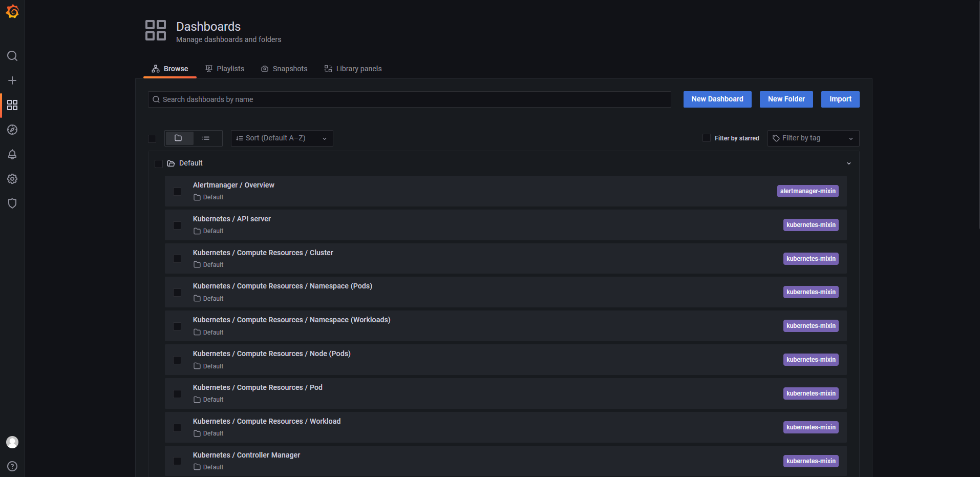The width and height of the screenshot is (980, 477).
Task: Open Kubernetes / Compute Resources / Pod
Action: tap(258, 387)
